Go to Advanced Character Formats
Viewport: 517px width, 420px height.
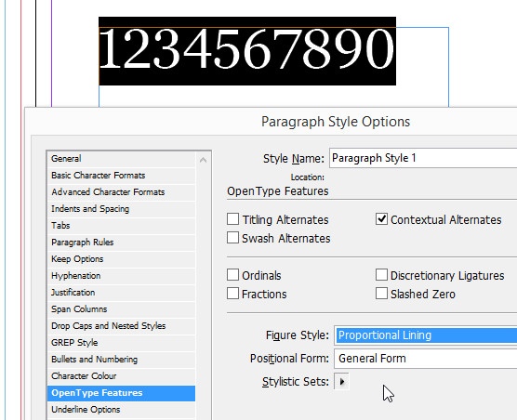(x=121, y=192)
